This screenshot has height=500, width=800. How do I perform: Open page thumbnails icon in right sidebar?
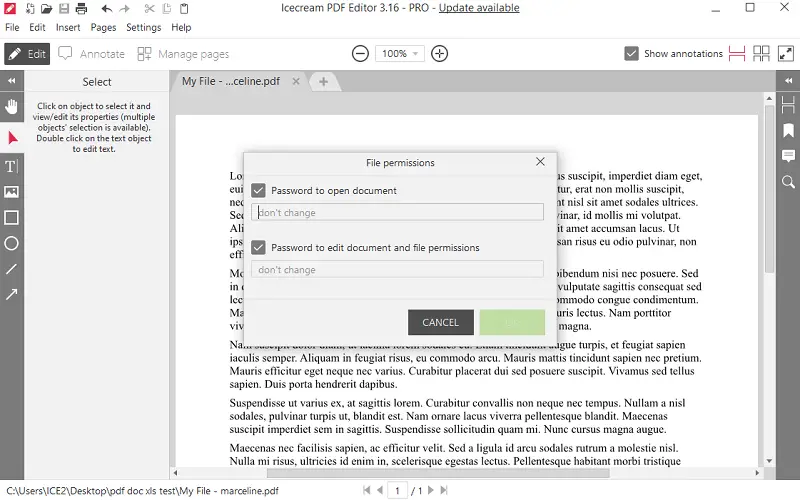click(788, 105)
